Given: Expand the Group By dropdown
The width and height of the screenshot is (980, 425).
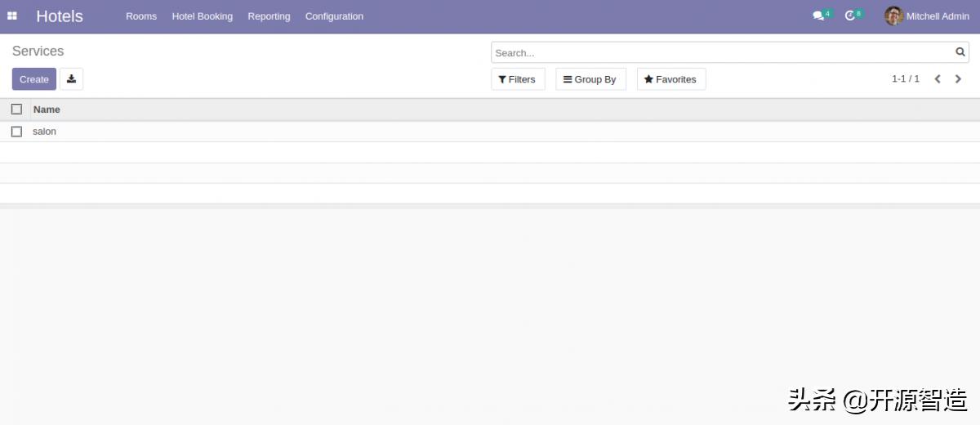Looking at the screenshot, I should click(590, 79).
